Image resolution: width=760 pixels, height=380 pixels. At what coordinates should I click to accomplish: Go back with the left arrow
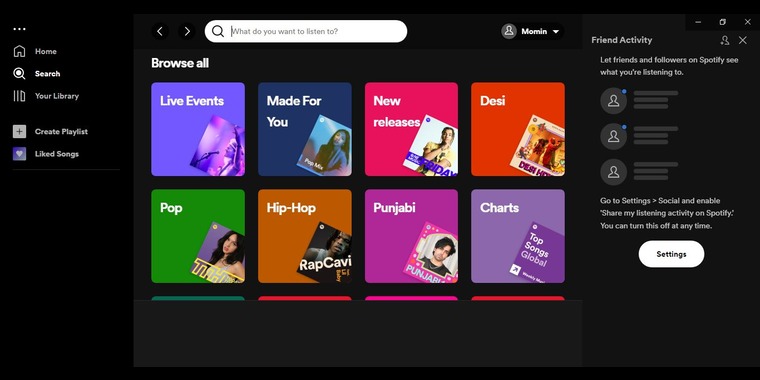pyautogui.click(x=160, y=32)
